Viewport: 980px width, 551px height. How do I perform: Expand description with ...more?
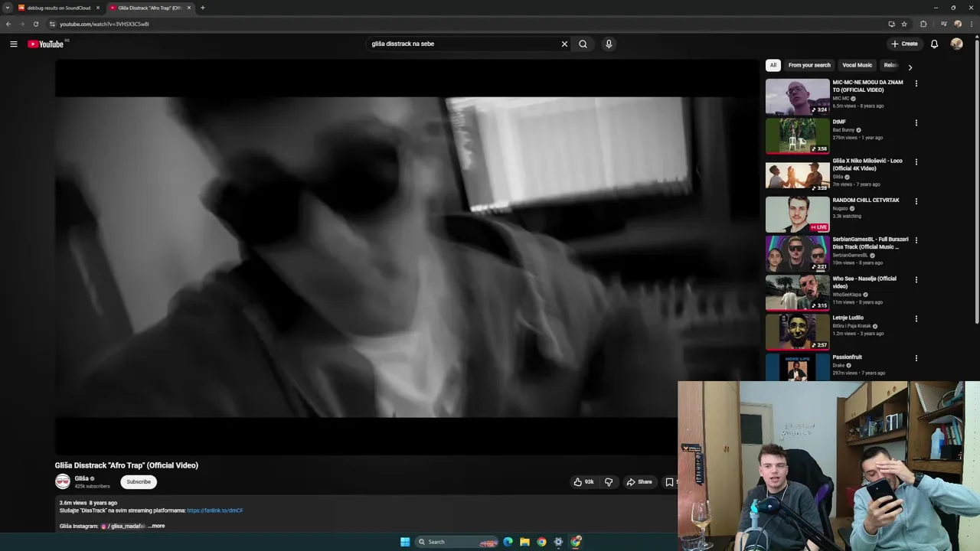point(156,526)
